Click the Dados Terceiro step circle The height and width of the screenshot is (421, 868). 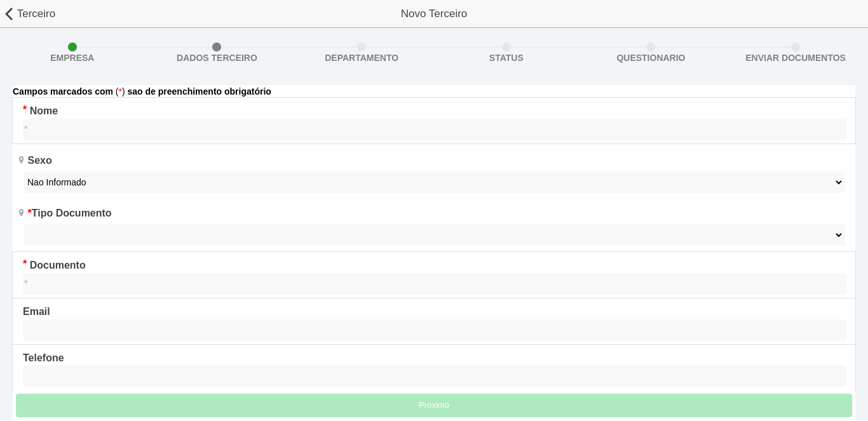click(x=217, y=47)
